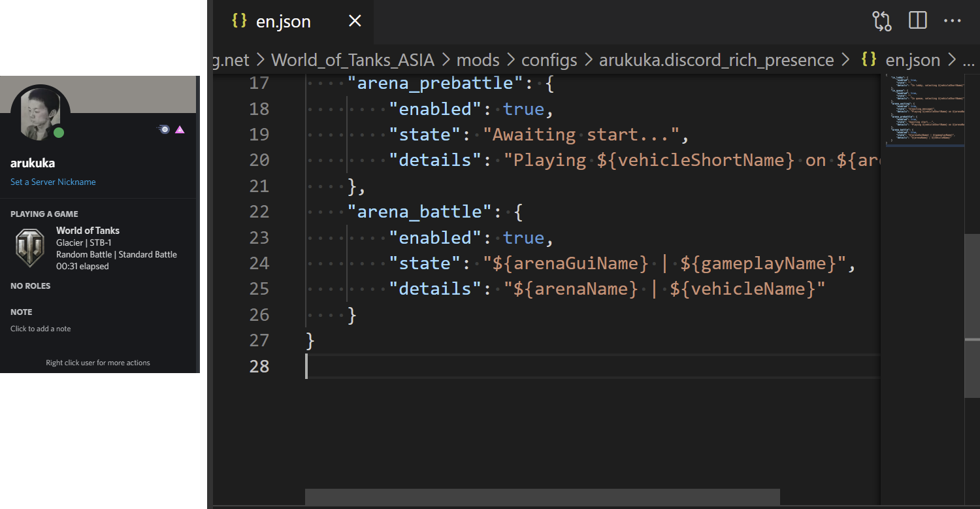
Task: Expand the arukuka.discord_rich_presence breadcrumb
Action: 716,60
